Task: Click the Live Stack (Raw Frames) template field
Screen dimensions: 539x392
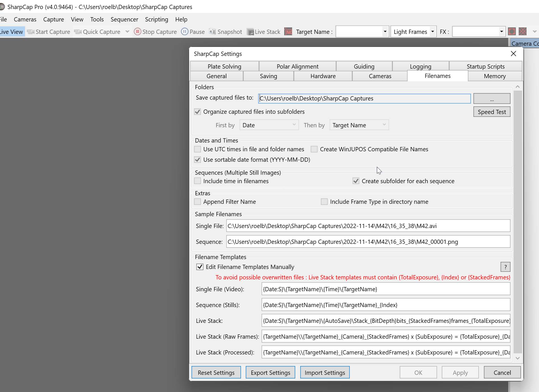Action: point(386,336)
